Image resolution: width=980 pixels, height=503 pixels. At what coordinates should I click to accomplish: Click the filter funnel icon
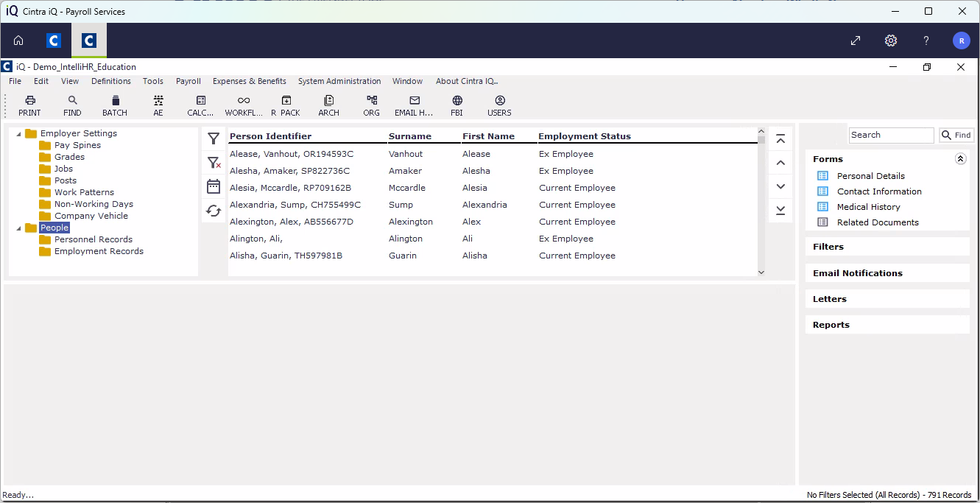[214, 138]
